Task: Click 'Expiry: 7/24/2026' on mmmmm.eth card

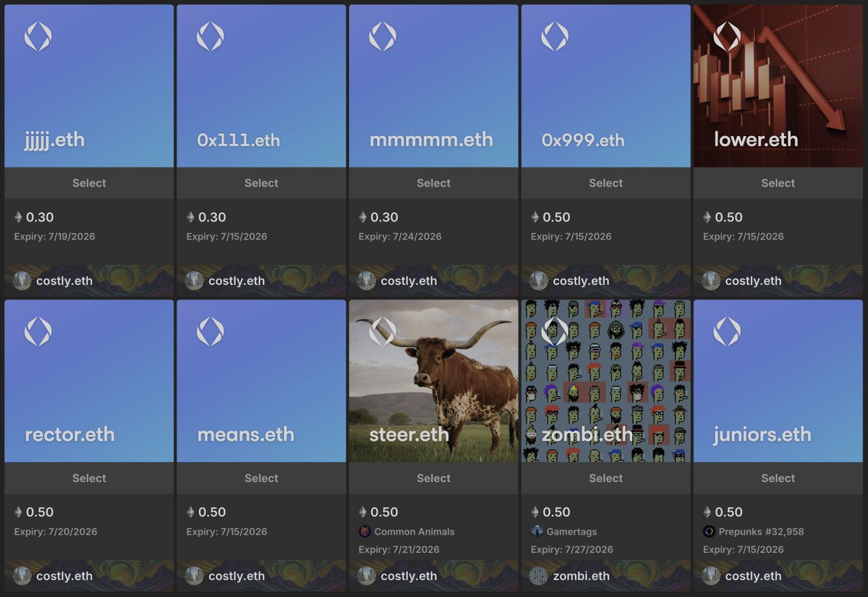Action: click(x=400, y=237)
